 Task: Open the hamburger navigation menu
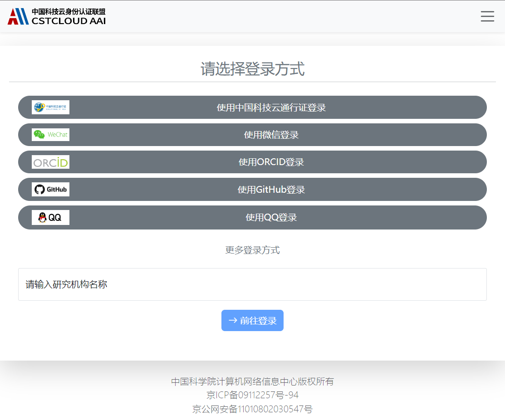click(x=487, y=16)
